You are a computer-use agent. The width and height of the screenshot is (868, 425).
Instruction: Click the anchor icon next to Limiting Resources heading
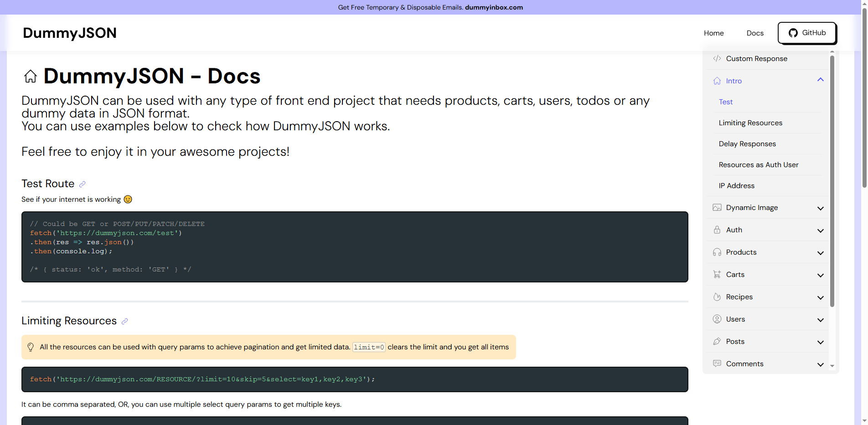pos(125,321)
